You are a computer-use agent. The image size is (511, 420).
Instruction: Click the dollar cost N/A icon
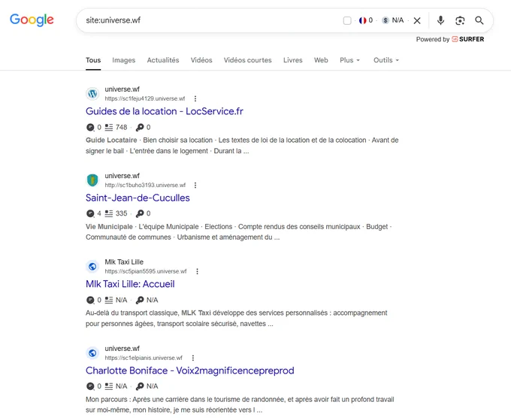click(x=386, y=20)
